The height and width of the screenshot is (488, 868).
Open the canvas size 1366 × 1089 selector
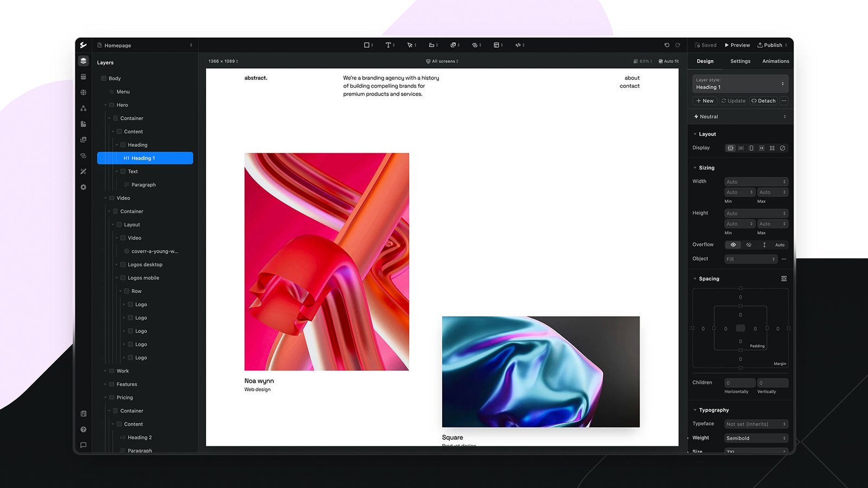pos(223,61)
